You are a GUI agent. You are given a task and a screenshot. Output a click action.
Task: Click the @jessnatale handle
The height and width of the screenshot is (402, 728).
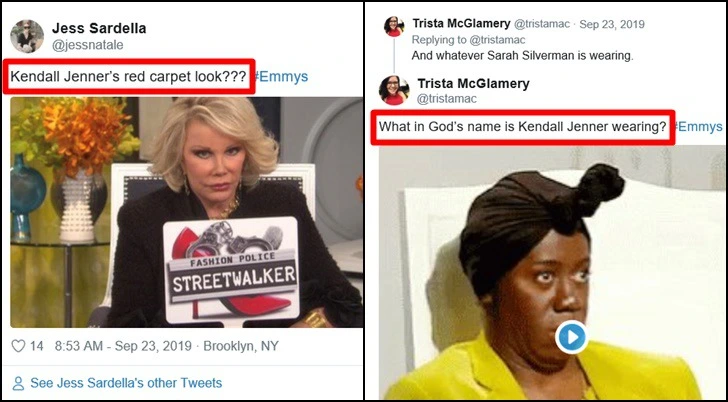pos(88,45)
